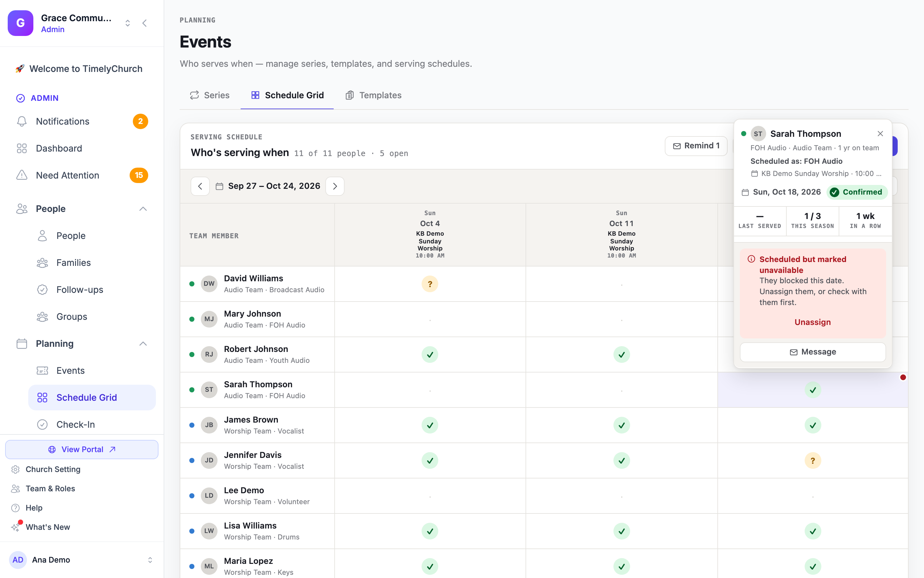Collapse the sidebar with the back arrow
Screen dimensions: 924x578
[144, 23]
